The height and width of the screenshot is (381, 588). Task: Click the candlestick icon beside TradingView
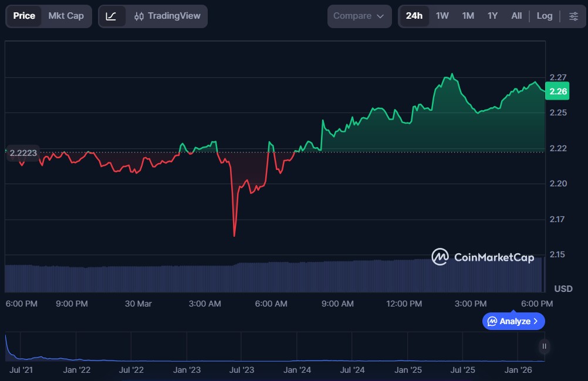pos(139,16)
